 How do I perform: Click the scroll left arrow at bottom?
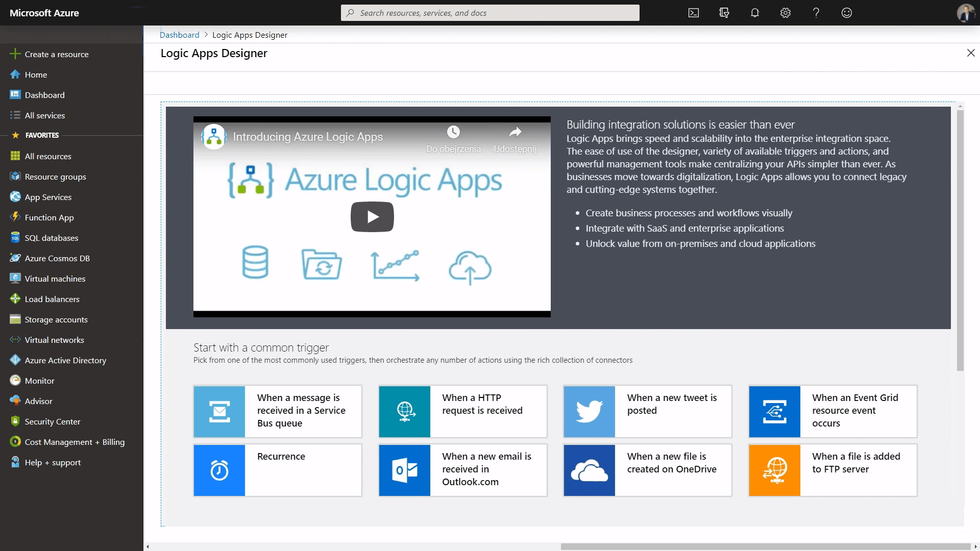[x=148, y=546]
